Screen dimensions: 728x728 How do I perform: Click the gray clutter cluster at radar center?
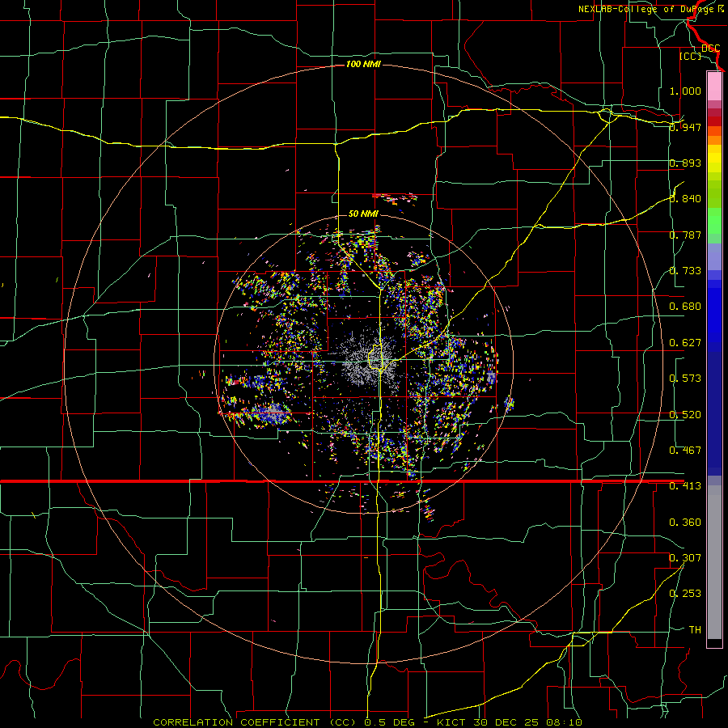point(370,361)
